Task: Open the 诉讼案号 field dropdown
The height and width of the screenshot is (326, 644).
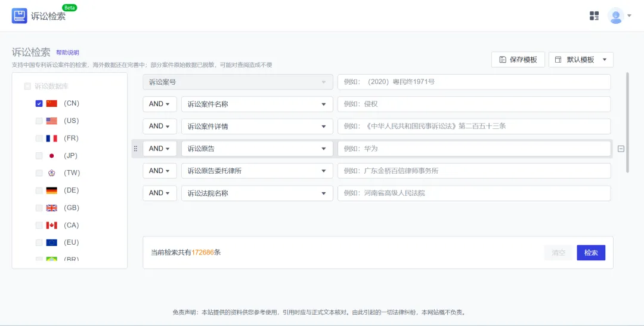Action: tap(238, 82)
